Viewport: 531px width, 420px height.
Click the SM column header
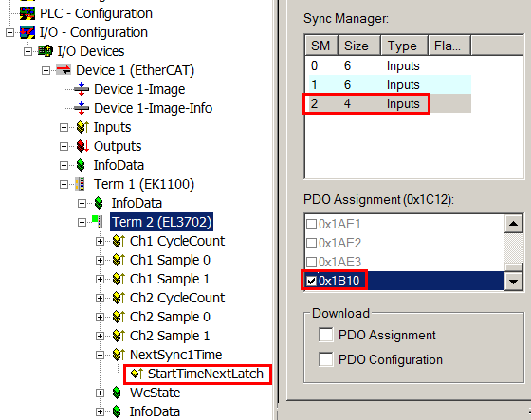[x=321, y=46]
